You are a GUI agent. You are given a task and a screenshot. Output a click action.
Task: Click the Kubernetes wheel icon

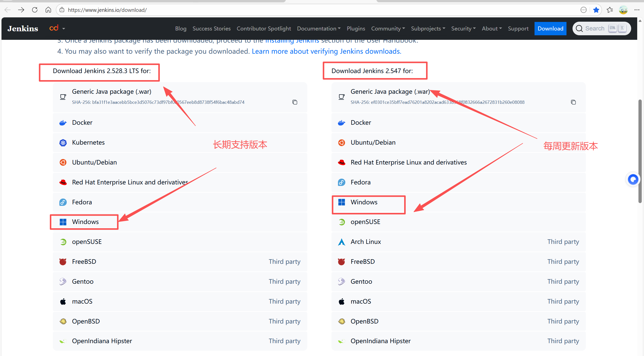coord(63,143)
